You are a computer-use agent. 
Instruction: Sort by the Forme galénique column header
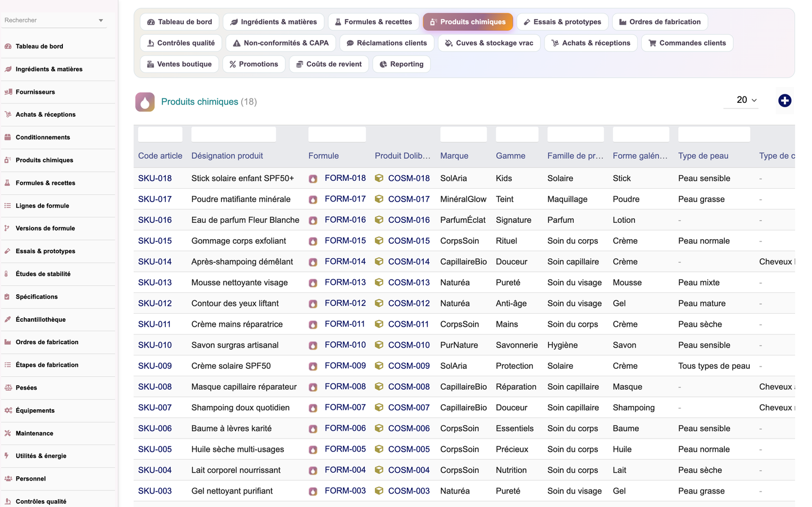[640, 156]
